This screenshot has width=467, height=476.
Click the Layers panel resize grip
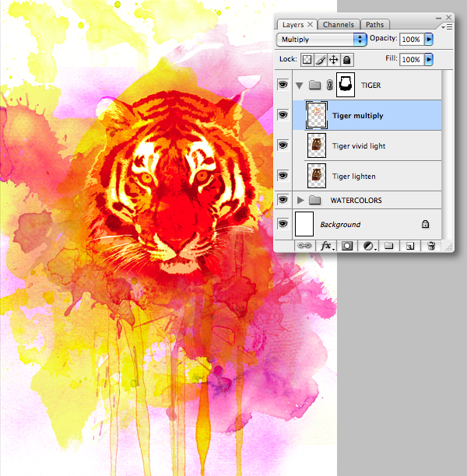tap(449, 247)
